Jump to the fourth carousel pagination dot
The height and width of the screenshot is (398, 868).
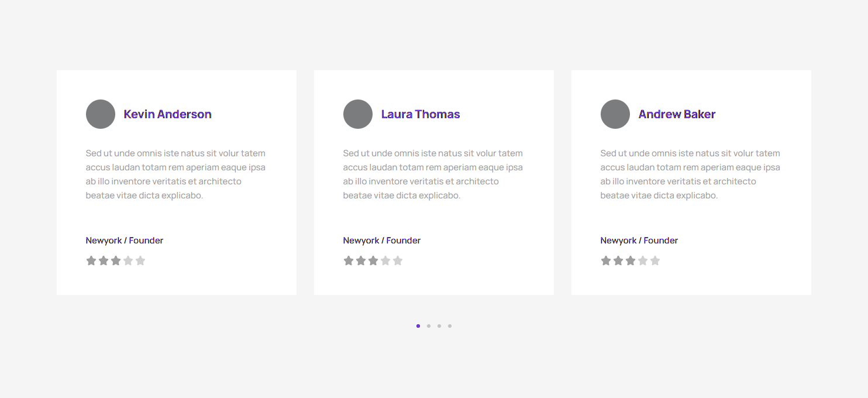(450, 326)
